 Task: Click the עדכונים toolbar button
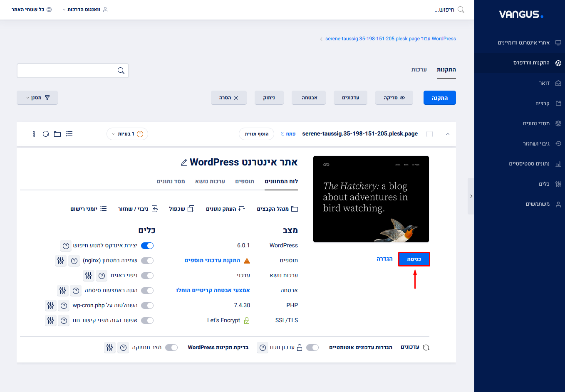click(350, 98)
